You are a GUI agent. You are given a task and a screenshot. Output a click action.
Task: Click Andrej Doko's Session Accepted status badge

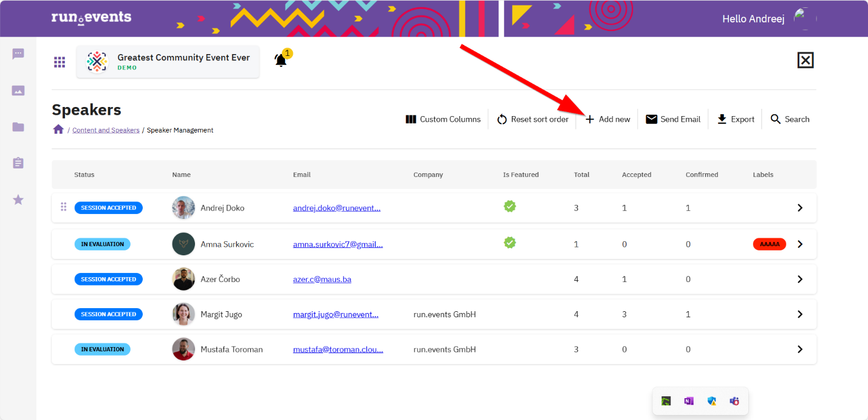coord(109,208)
